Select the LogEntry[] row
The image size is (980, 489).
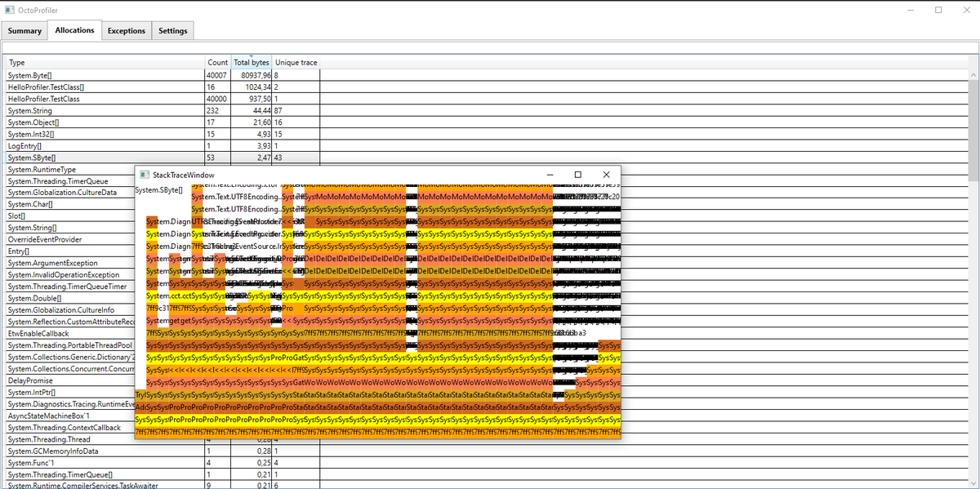486,145
